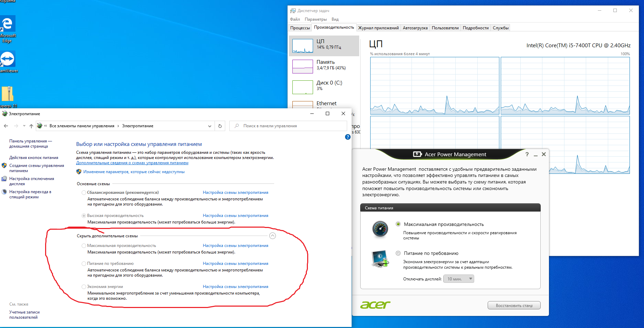Expand the double-chevron breadcrumb in address bar
Image resolution: width=644 pixels, height=328 pixels.
point(45,126)
